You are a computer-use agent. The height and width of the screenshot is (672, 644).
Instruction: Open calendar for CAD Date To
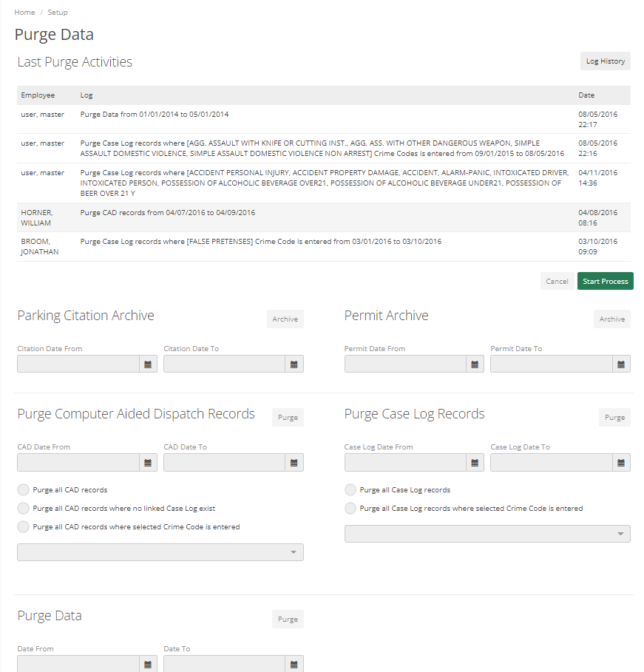pyautogui.click(x=294, y=463)
